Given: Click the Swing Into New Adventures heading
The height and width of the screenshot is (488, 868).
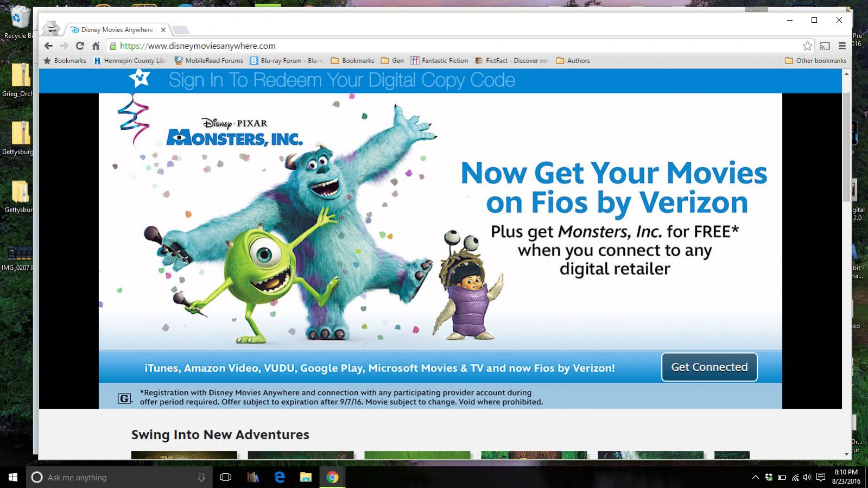Looking at the screenshot, I should tap(220, 435).
